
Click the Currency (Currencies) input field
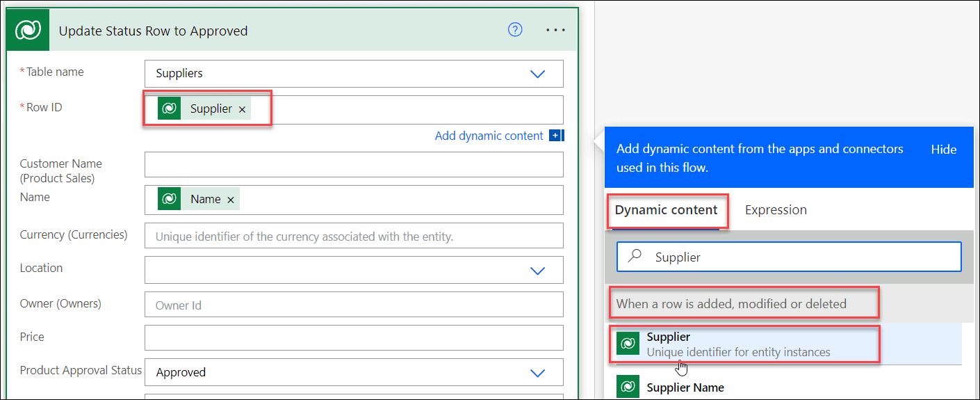point(354,236)
